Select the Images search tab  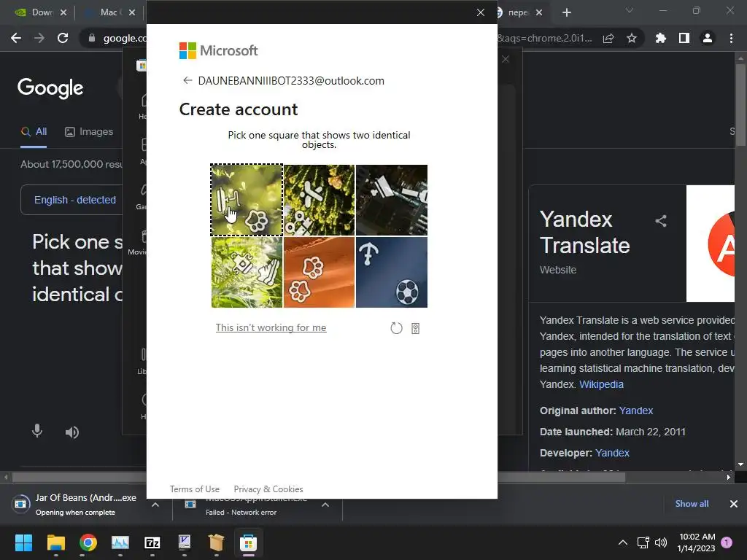coord(89,132)
